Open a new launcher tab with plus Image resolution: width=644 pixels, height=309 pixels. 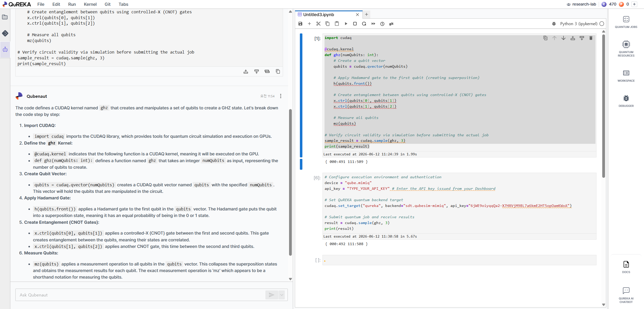pyautogui.click(x=367, y=14)
